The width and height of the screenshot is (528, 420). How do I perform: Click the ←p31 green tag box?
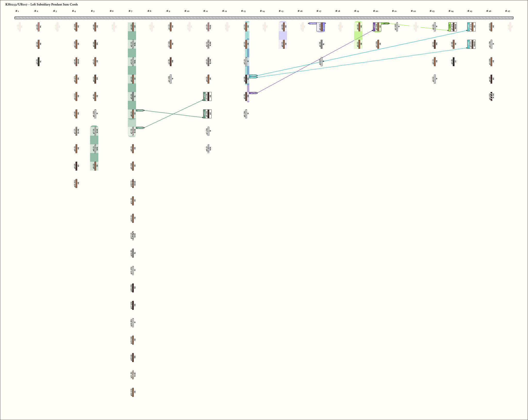204,114
